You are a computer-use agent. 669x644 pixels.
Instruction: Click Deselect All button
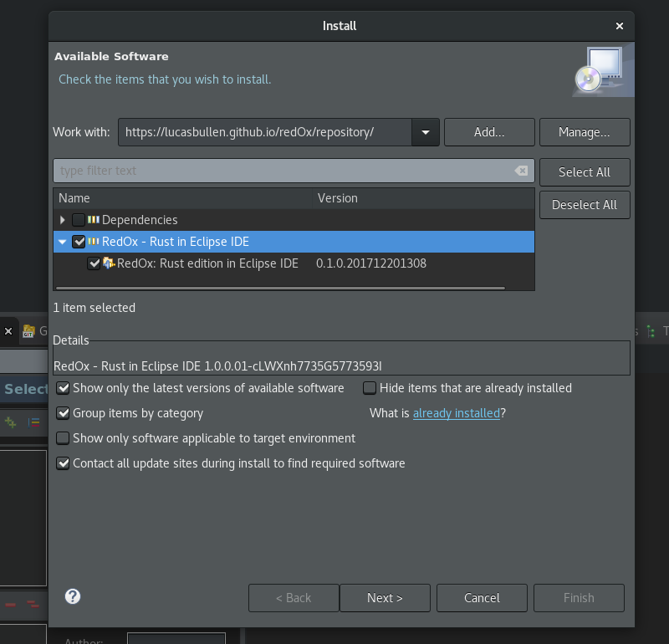tap(585, 205)
